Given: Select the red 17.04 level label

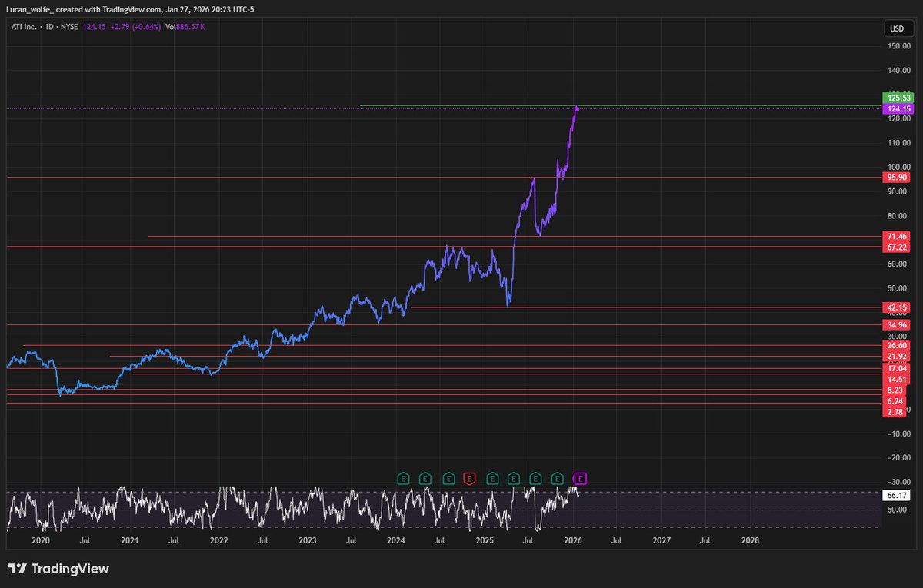Looking at the screenshot, I should [898, 369].
